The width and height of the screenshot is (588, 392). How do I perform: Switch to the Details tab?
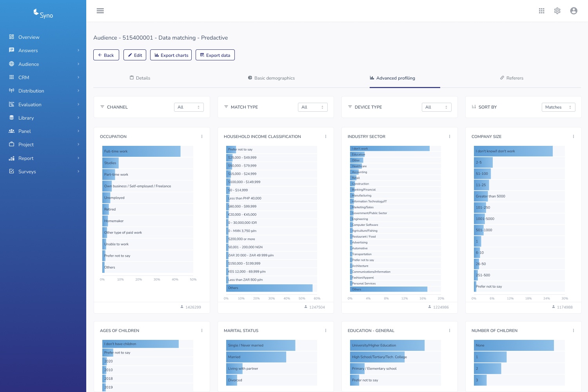pyautogui.click(x=140, y=78)
